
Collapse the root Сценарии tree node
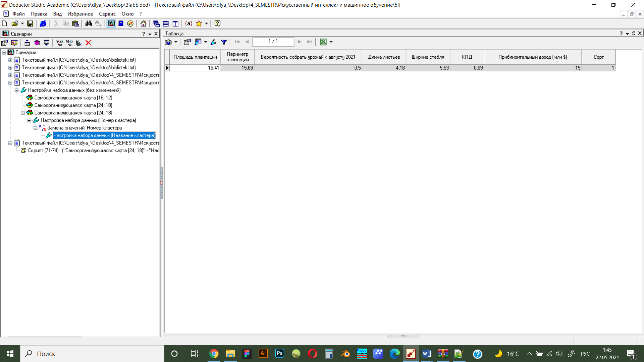pyautogui.click(x=4, y=52)
